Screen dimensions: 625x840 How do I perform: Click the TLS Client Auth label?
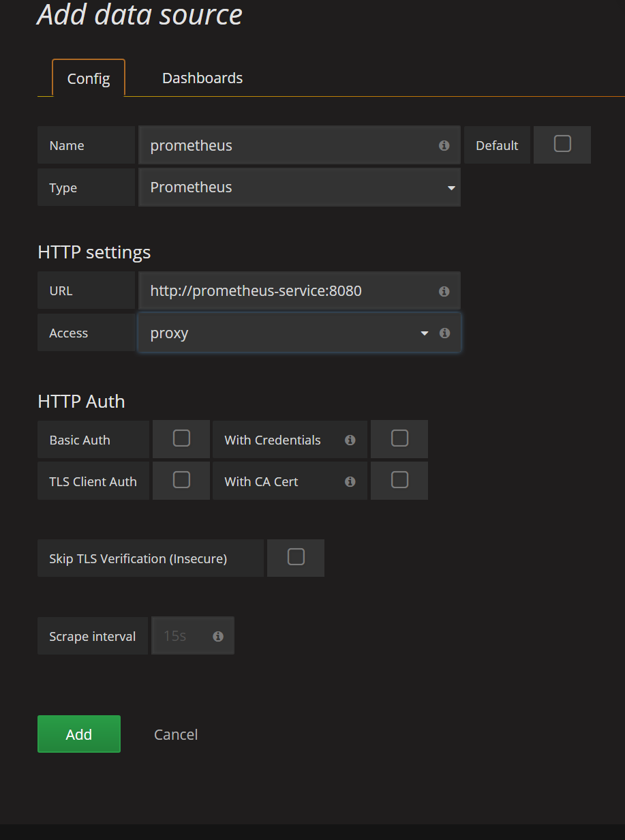(x=93, y=482)
